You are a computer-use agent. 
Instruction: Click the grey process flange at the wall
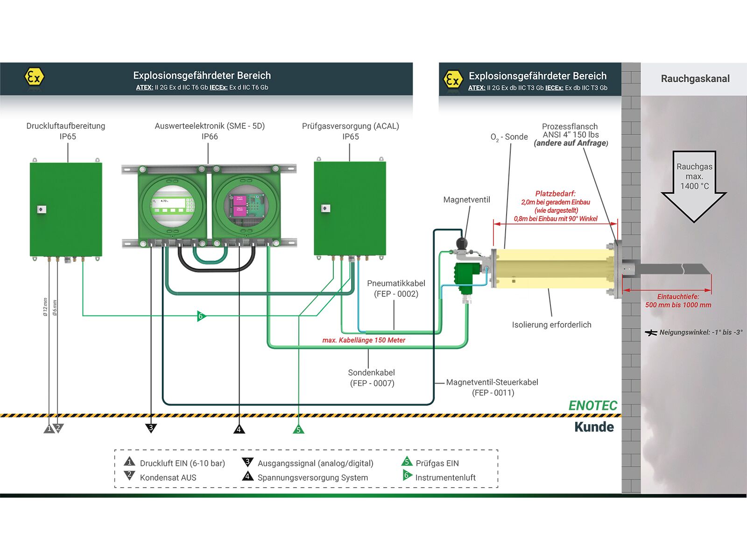617,269
